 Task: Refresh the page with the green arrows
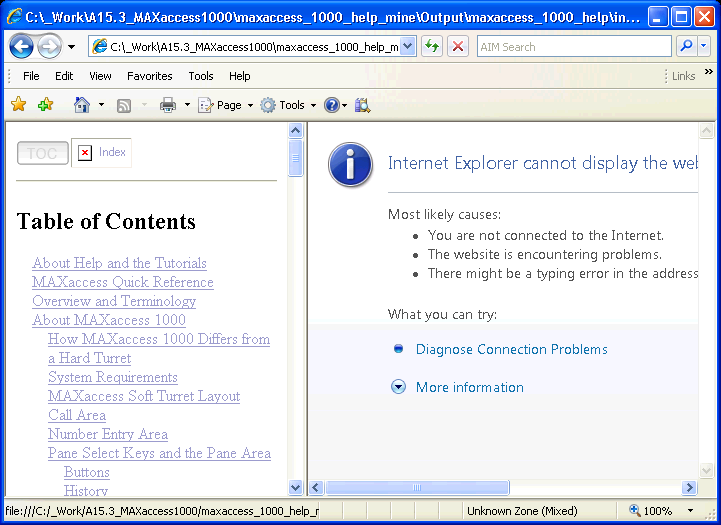(432, 46)
